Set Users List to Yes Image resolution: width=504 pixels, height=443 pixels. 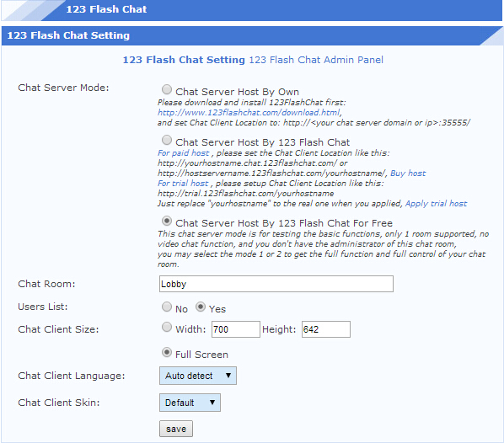pyautogui.click(x=201, y=307)
